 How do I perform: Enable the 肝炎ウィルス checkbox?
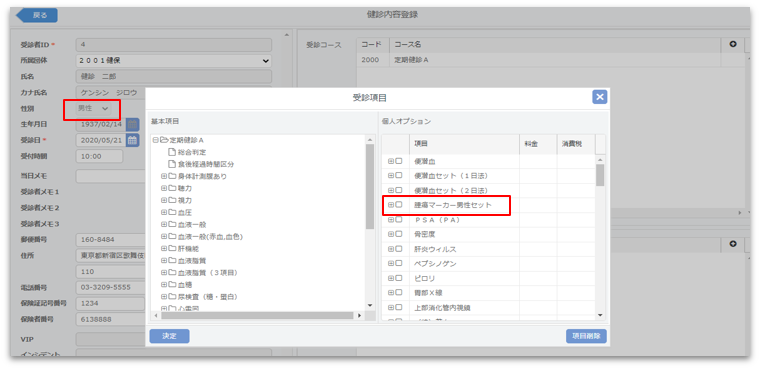tap(398, 249)
